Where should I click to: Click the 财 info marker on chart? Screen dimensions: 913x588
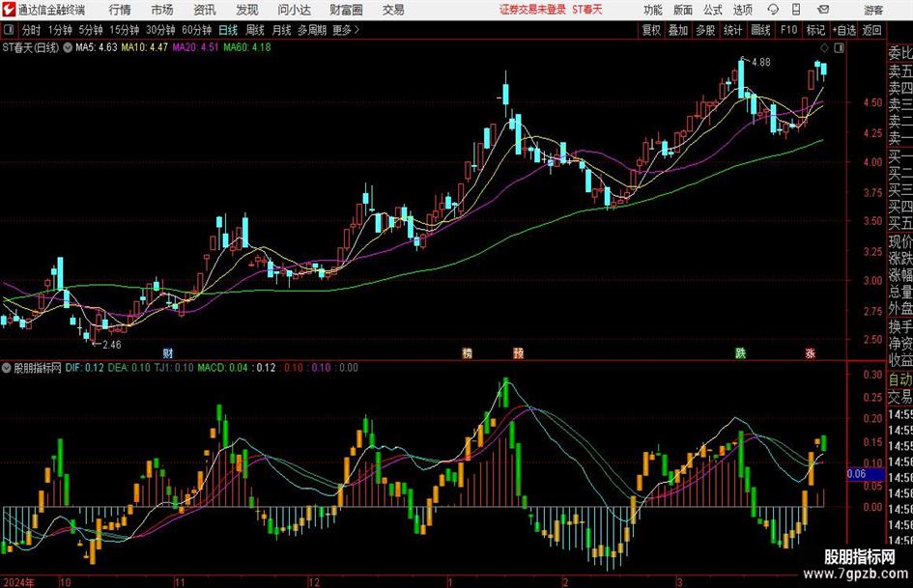click(x=168, y=352)
